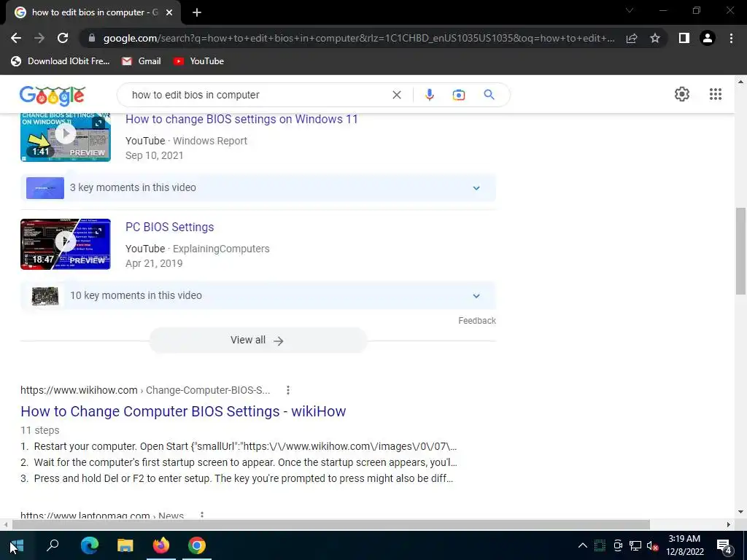The width and height of the screenshot is (747, 560).
Task: Open the 'PC BIOS Settings' video link
Action: click(169, 227)
